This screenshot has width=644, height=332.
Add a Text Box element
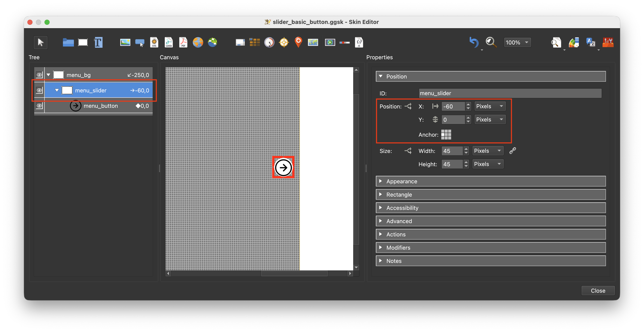point(98,42)
